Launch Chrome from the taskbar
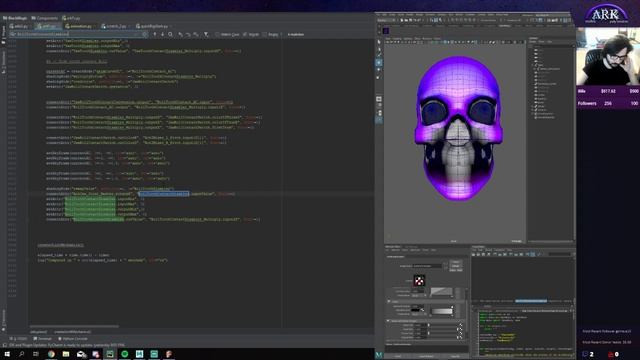The height and width of the screenshot is (360, 640). pyautogui.click(x=51, y=354)
